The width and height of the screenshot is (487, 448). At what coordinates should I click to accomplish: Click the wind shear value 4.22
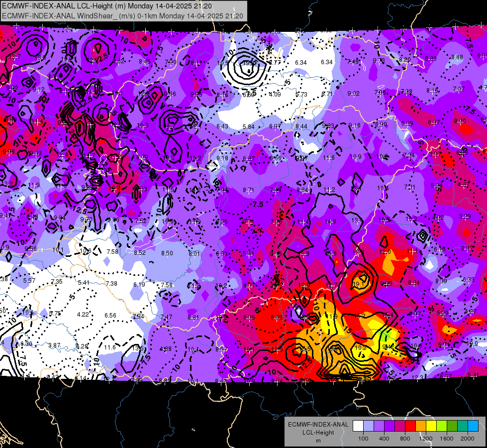point(83,314)
